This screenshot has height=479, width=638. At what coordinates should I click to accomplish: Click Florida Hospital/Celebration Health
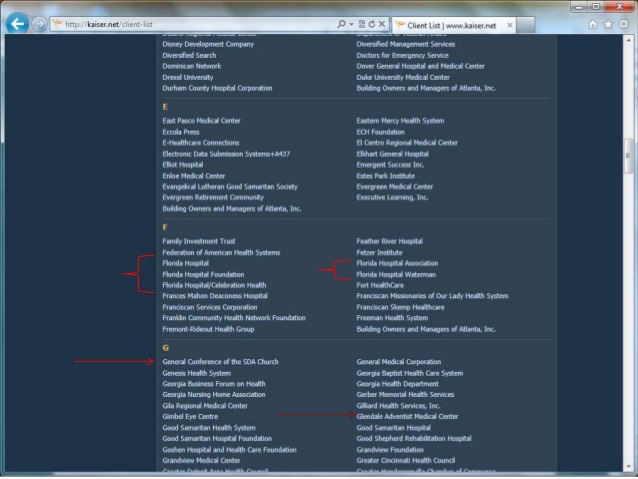pos(214,285)
